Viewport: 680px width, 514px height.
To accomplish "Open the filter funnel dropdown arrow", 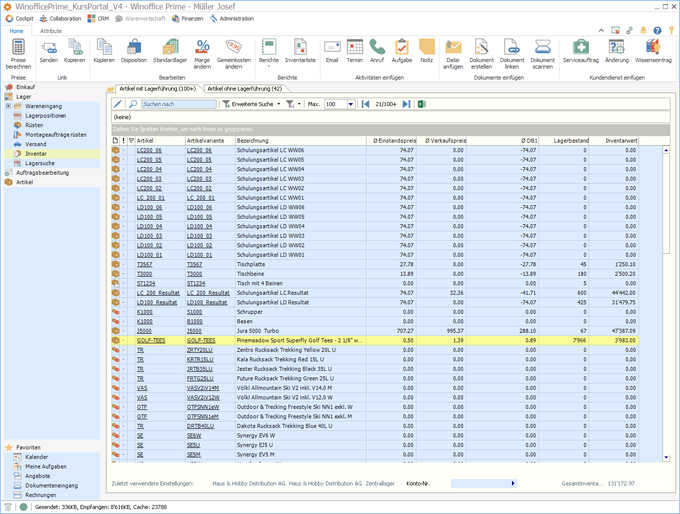I will pos(299,104).
